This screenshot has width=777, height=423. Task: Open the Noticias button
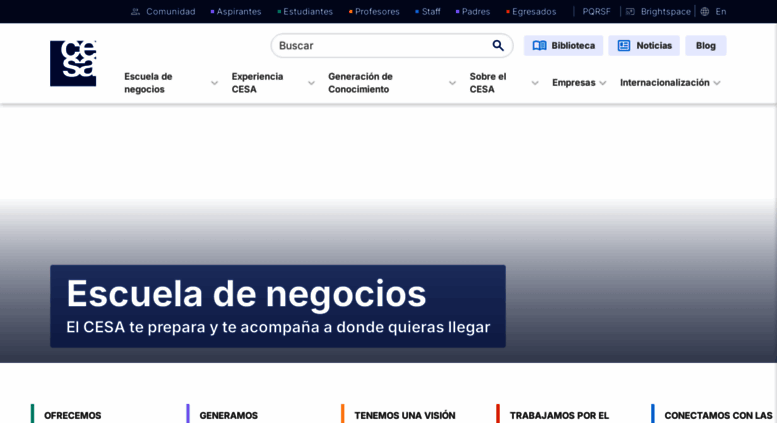point(644,46)
